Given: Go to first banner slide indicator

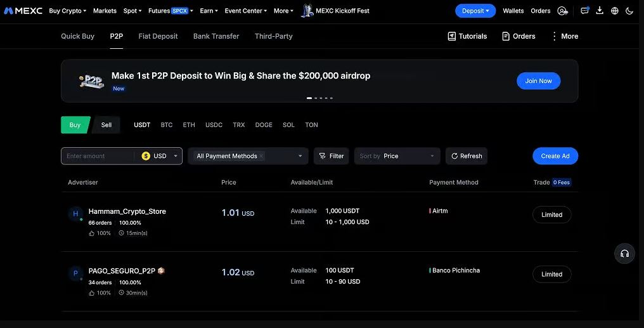Looking at the screenshot, I should 309,98.
